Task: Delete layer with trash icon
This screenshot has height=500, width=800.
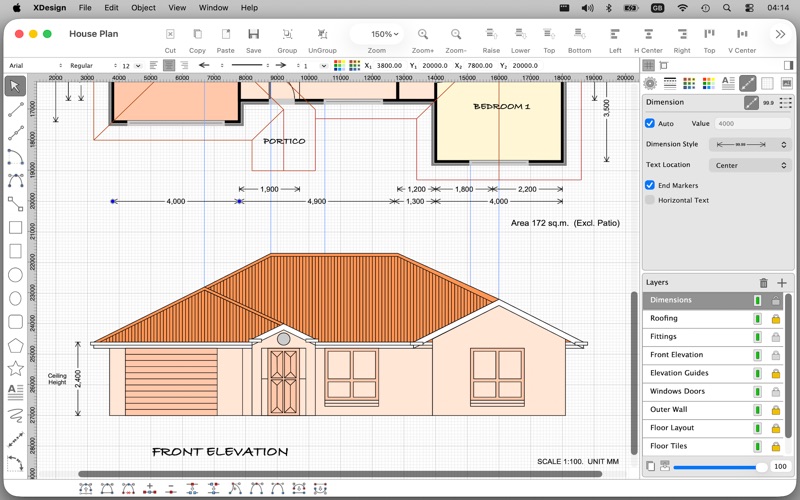Action: 763,283
